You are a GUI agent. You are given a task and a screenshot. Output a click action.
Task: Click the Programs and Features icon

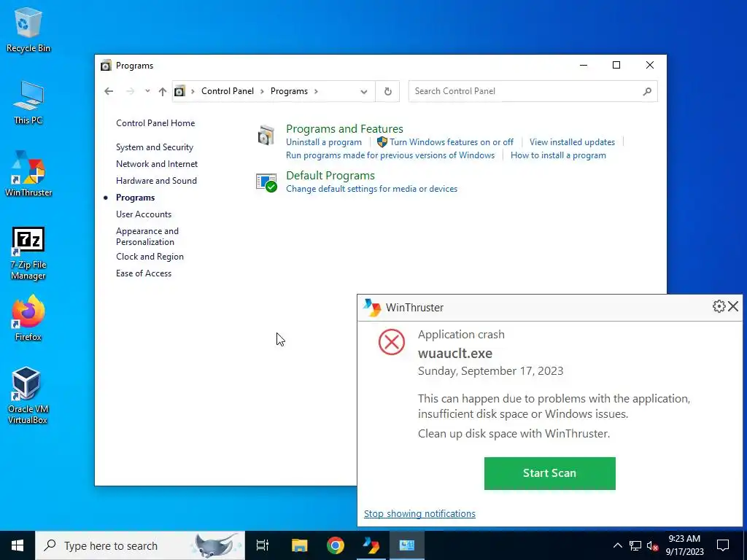266,135
